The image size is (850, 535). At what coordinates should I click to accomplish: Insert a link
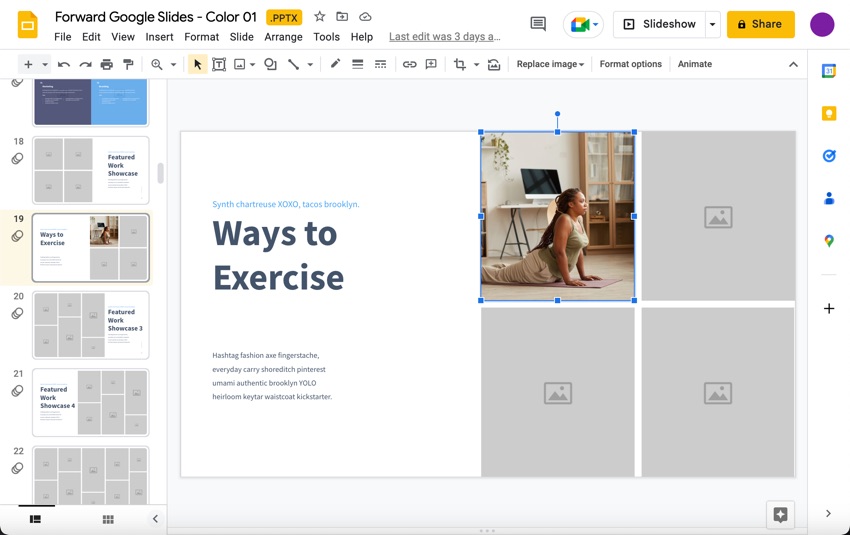click(409, 65)
